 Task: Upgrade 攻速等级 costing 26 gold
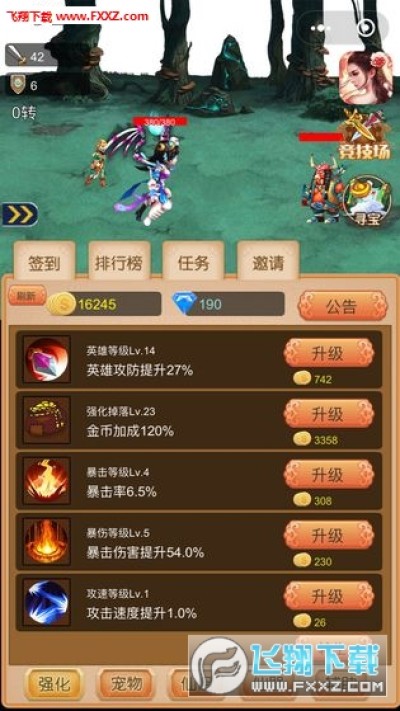tap(329, 595)
